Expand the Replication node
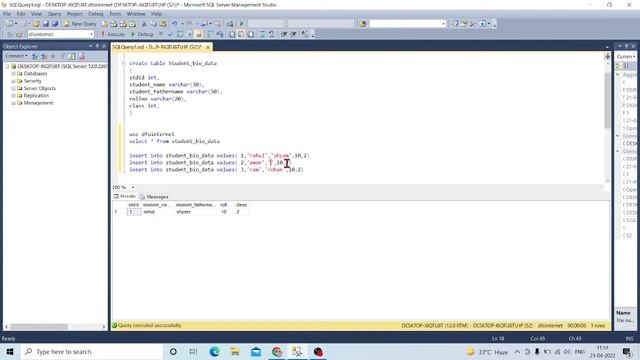 tap(13, 96)
